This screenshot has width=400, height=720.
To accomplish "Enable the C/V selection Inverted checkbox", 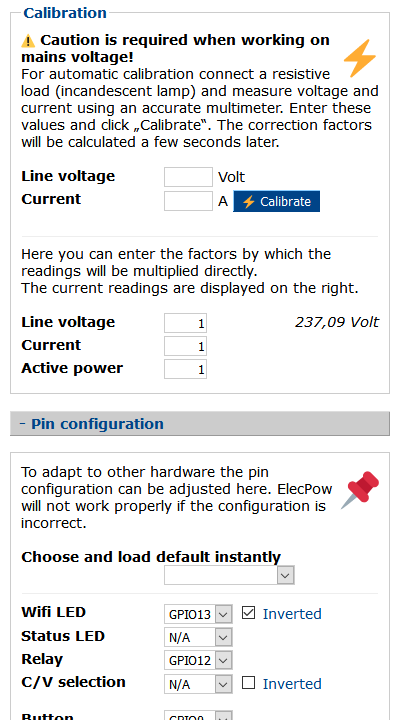I will click(x=248, y=683).
